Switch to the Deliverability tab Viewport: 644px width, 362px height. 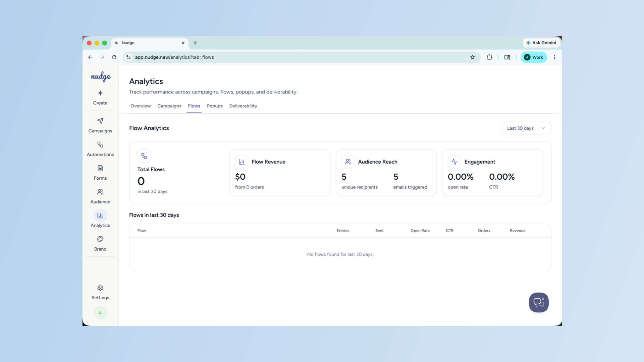243,106
